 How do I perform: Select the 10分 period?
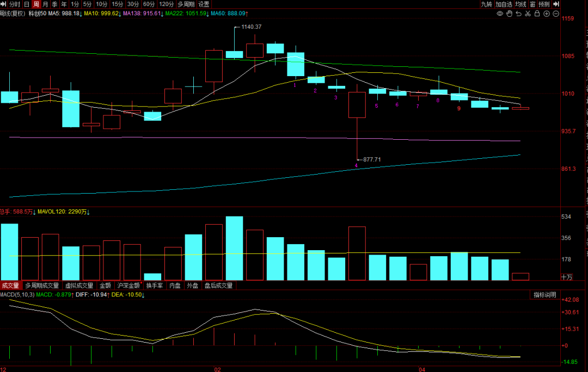pos(101,4)
